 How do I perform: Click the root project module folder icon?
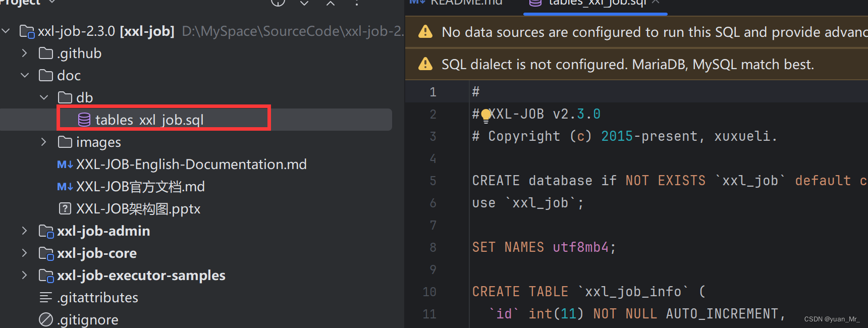27,32
